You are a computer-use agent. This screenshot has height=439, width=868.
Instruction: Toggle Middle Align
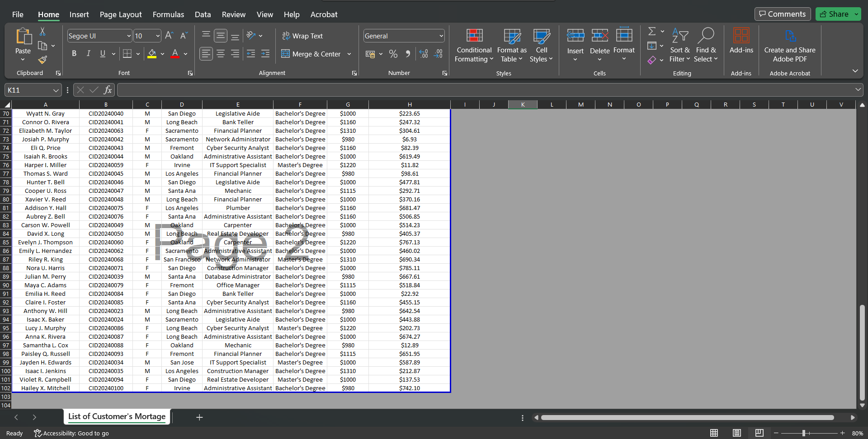(221, 35)
